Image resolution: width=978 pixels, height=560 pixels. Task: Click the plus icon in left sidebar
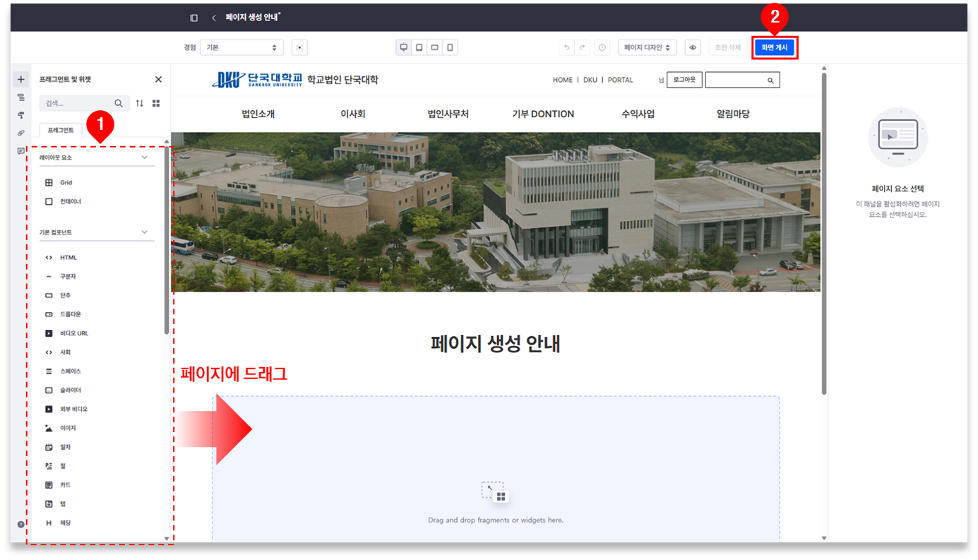(20, 80)
